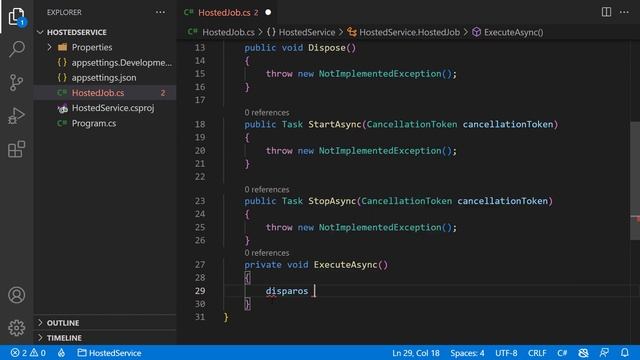
Task: Show references above ExecuteAsync method
Action: [x=267, y=253]
